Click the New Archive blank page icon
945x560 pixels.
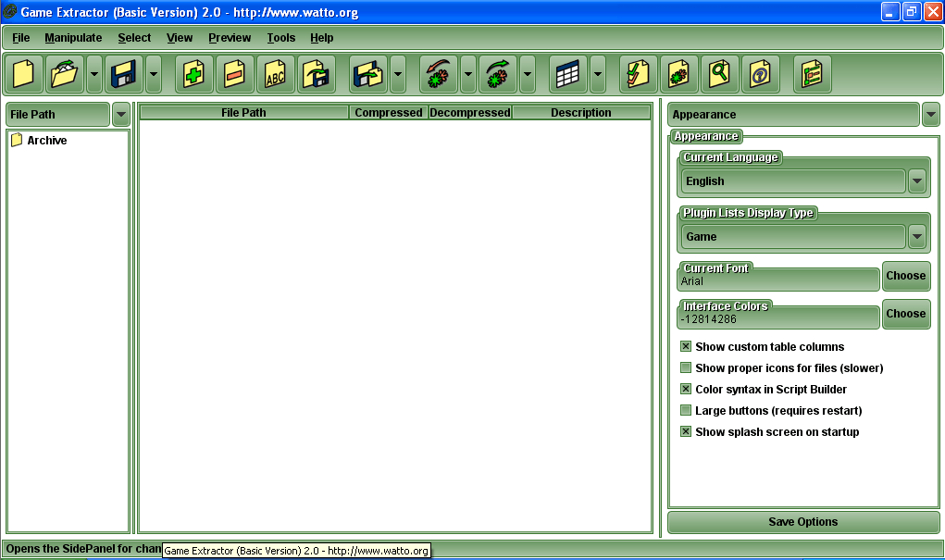[23, 74]
